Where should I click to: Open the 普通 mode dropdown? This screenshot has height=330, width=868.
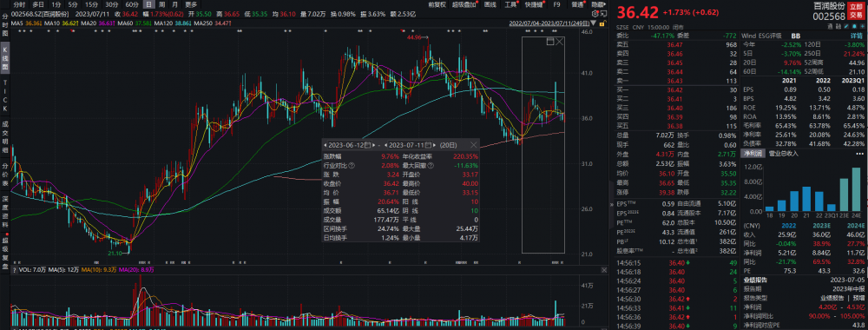click(x=577, y=4)
